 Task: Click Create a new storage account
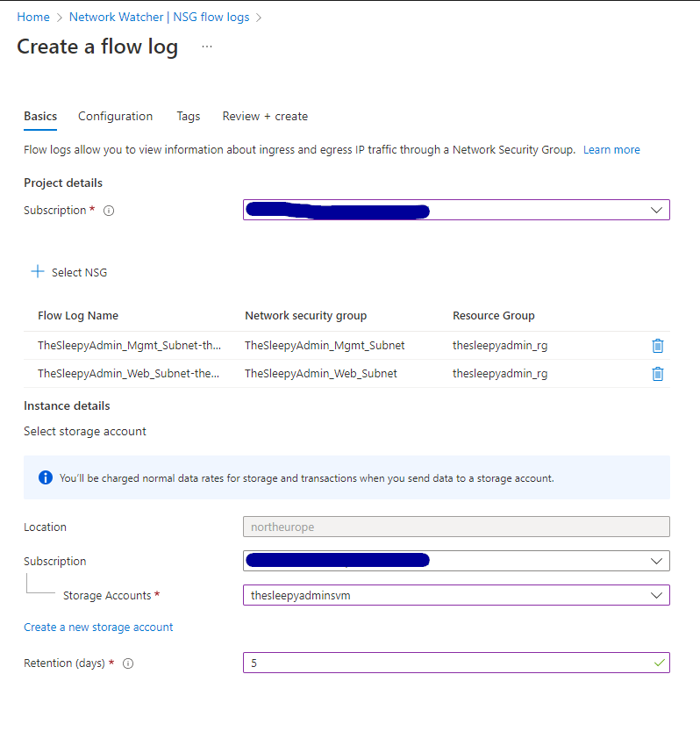click(98, 627)
